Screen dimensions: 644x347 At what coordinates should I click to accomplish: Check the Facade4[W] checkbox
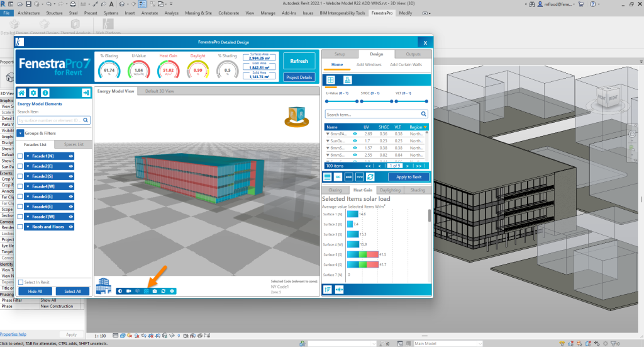pos(20,186)
